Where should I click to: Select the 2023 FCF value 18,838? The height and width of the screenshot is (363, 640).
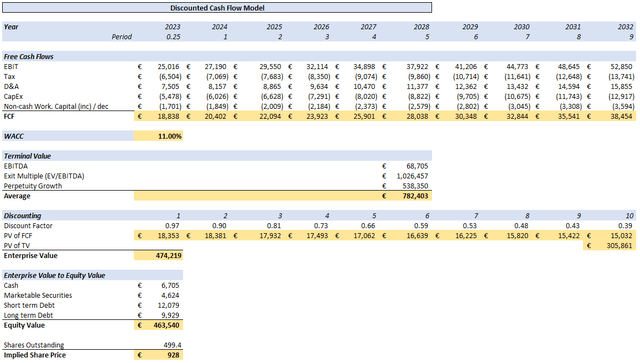click(x=168, y=116)
